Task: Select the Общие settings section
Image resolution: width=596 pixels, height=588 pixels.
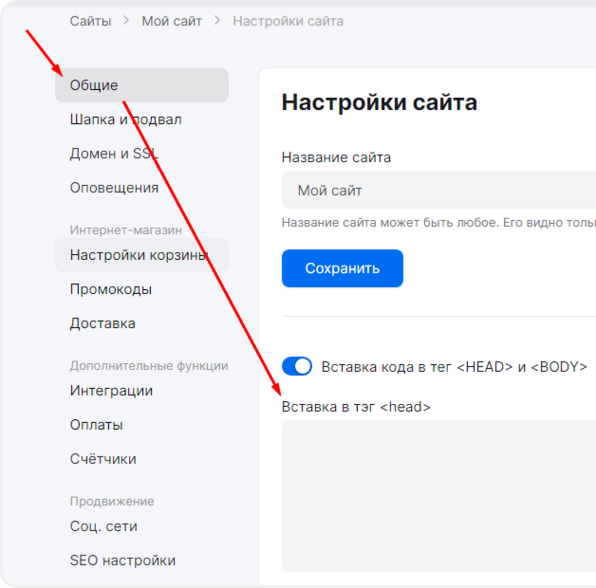Action: (x=142, y=85)
